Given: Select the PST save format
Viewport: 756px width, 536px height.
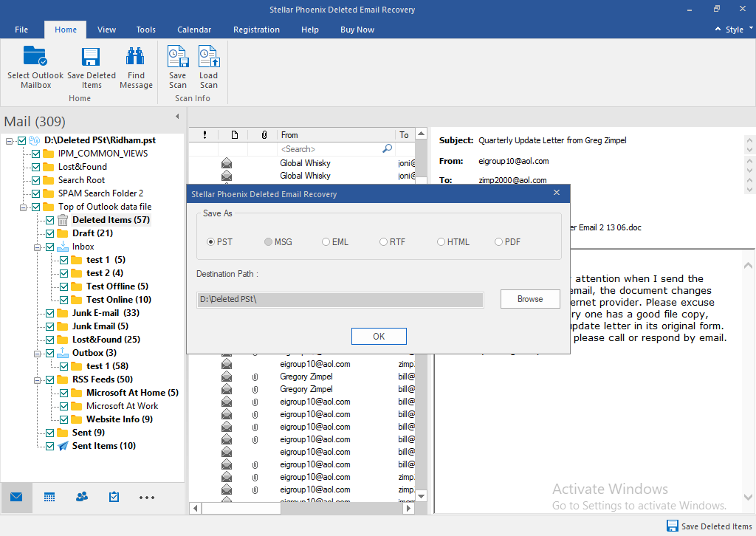Looking at the screenshot, I should (x=210, y=242).
